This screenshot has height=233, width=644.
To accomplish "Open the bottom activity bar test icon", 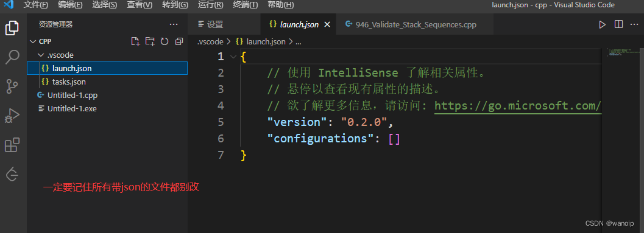I will [12, 175].
